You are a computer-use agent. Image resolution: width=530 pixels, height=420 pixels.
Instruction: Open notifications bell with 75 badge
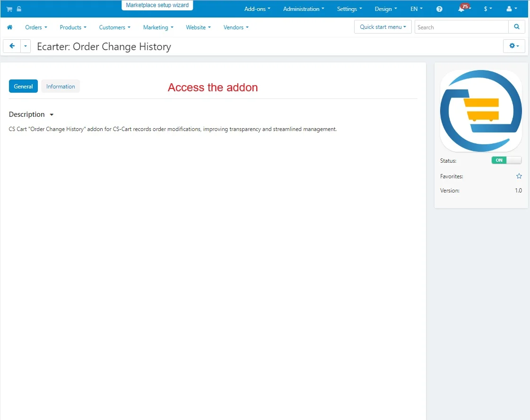[x=464, y=8]
